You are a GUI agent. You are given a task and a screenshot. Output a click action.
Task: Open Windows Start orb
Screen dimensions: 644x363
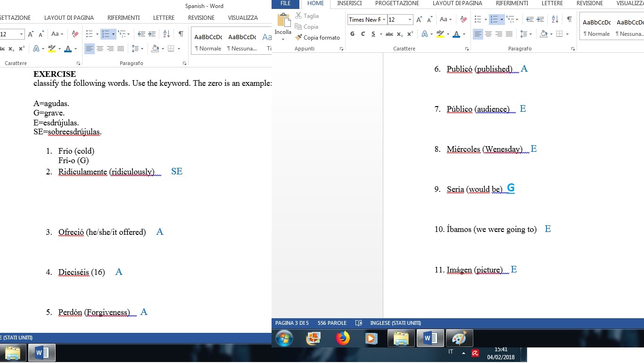tap(284, 338)
